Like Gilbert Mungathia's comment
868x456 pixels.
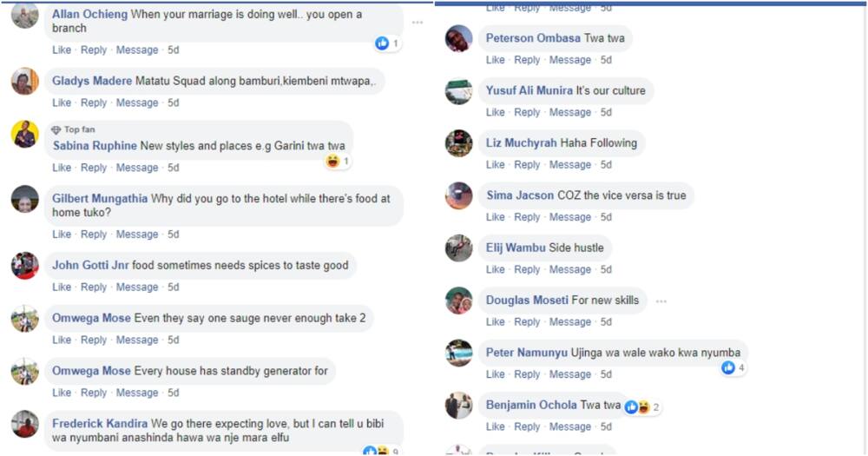(x=62, y=235)
